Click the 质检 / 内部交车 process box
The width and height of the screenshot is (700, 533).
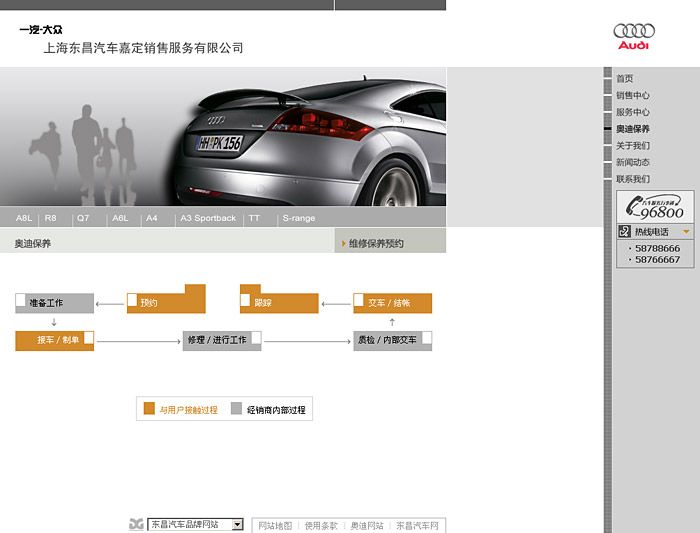click(392, 341)
